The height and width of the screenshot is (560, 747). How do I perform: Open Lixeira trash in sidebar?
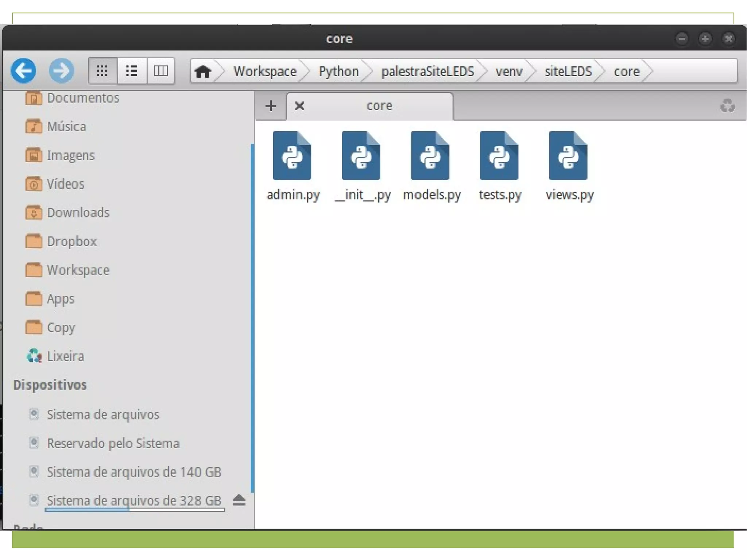point(65,356)
